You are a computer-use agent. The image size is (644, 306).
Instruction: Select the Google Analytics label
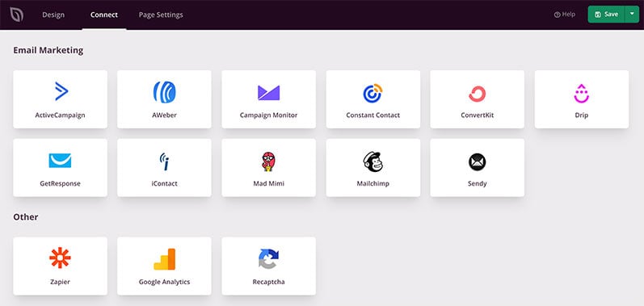pos(164,282)
